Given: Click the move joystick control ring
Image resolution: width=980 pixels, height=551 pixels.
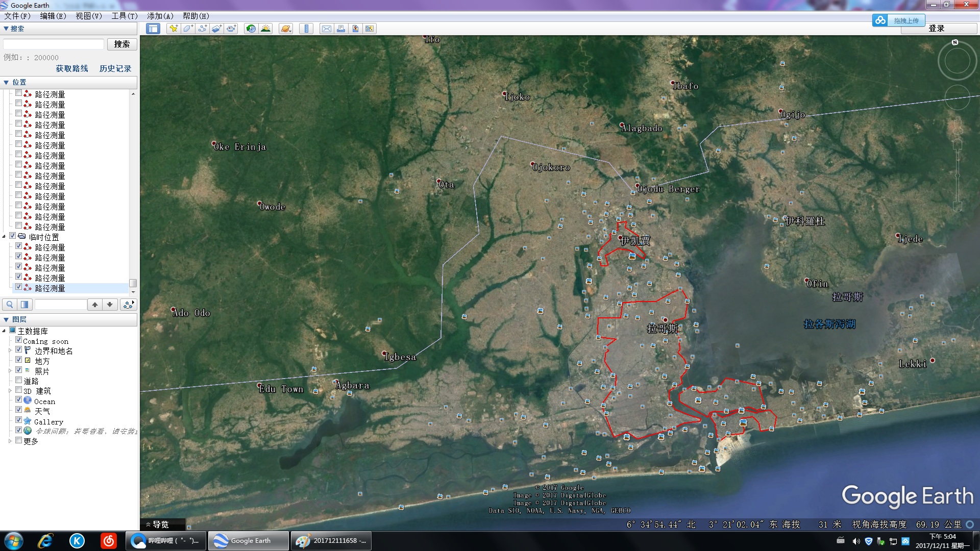Looking at the screenshot, I should click(x=957, y=97).
